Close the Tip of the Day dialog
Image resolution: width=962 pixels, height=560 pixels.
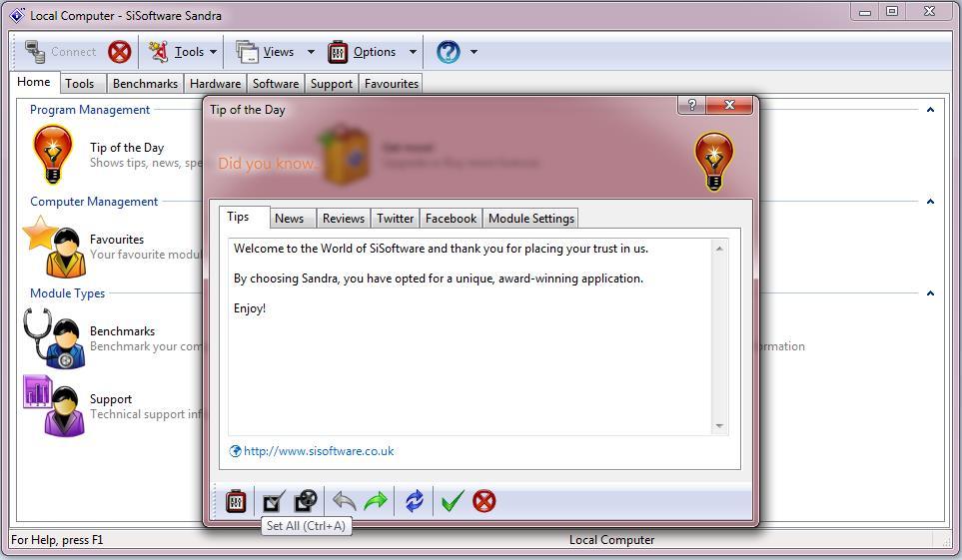pyautogui.click(x=729, y=105)
